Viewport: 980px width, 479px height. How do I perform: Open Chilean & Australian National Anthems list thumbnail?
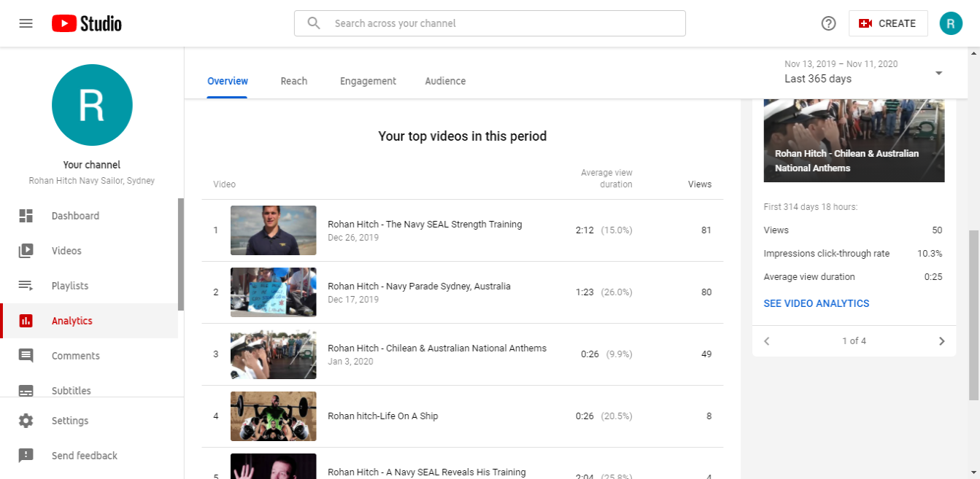(x=274, y=354)
